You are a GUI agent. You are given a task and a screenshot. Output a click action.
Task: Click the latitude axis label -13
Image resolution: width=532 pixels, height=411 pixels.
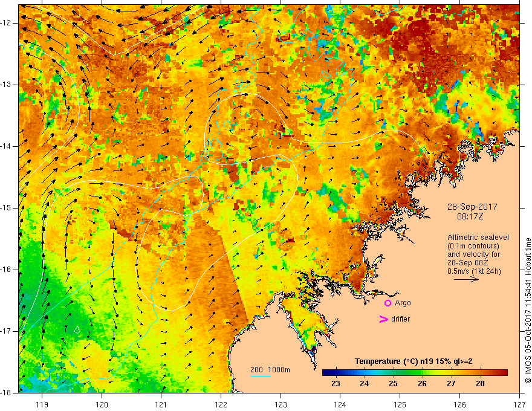(x=6, y=85)
